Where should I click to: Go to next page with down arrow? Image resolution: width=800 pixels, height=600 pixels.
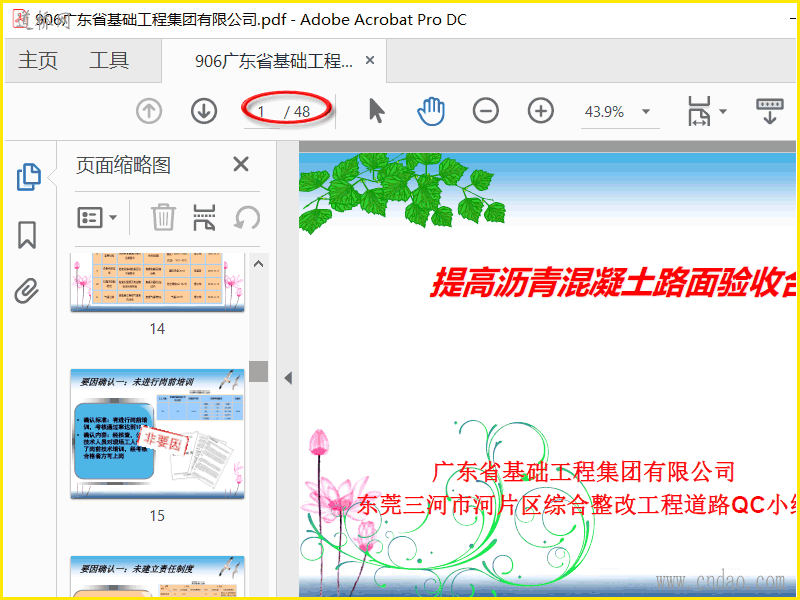pos(204,111)
